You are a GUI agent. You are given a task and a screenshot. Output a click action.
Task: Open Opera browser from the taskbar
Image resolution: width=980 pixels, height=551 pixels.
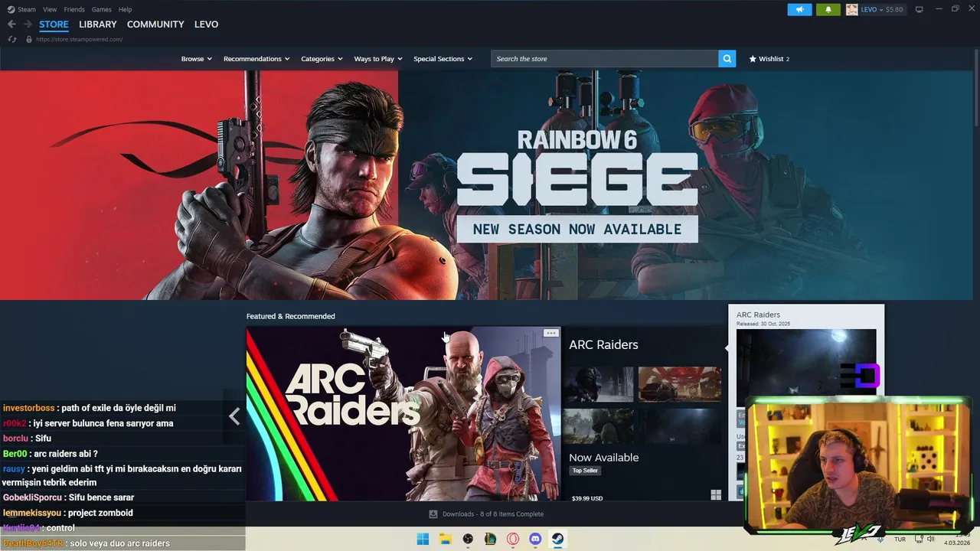point(513,540)
